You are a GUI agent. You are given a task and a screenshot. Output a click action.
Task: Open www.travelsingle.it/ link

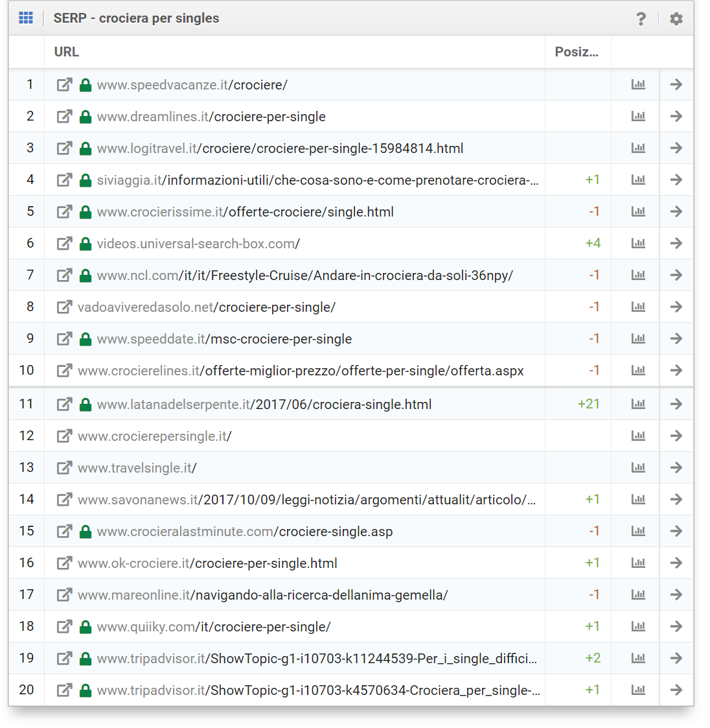137,468
